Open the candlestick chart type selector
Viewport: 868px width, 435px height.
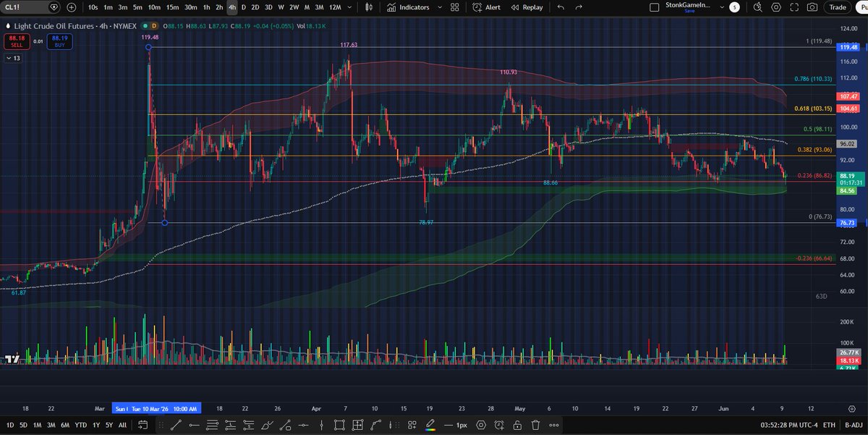pyautogui.click(x=368, y=7)
